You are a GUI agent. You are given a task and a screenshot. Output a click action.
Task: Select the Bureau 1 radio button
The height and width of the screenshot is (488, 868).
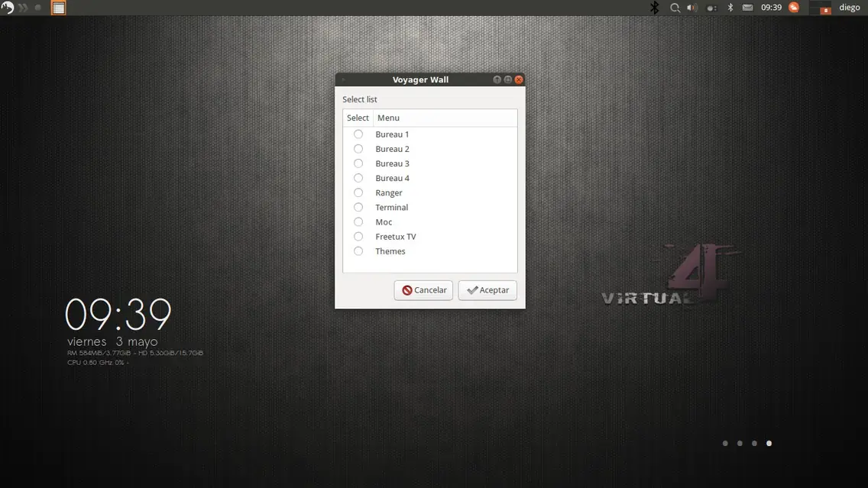pos(358,134)
